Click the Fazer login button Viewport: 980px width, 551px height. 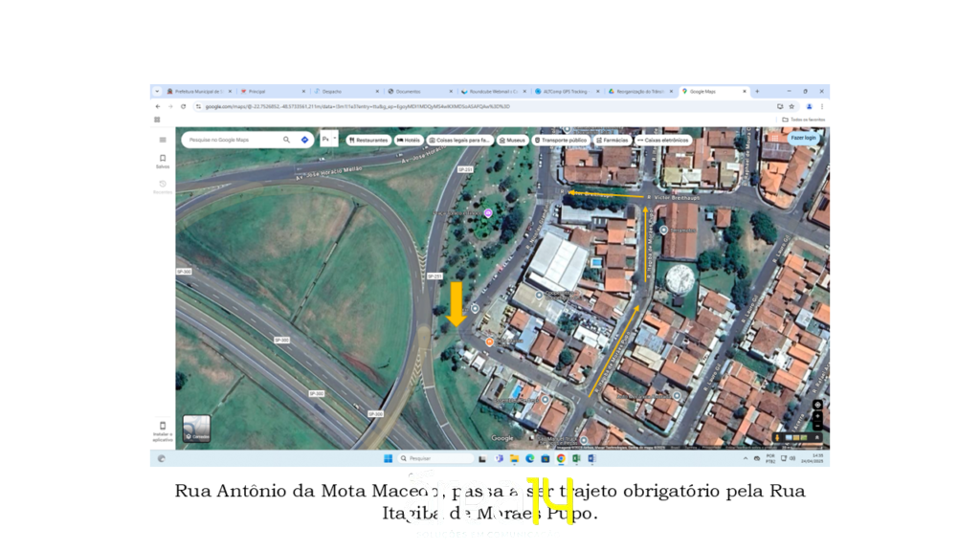(x=803, y=138)
